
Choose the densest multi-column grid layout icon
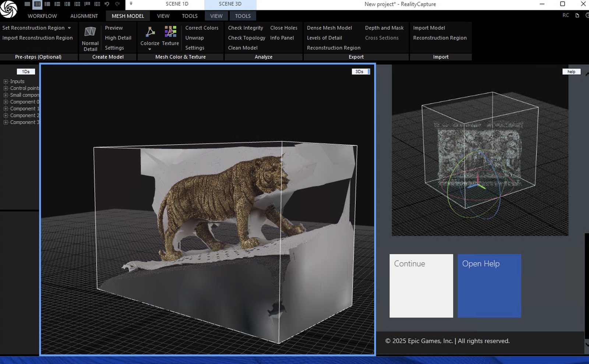(97, 4)
